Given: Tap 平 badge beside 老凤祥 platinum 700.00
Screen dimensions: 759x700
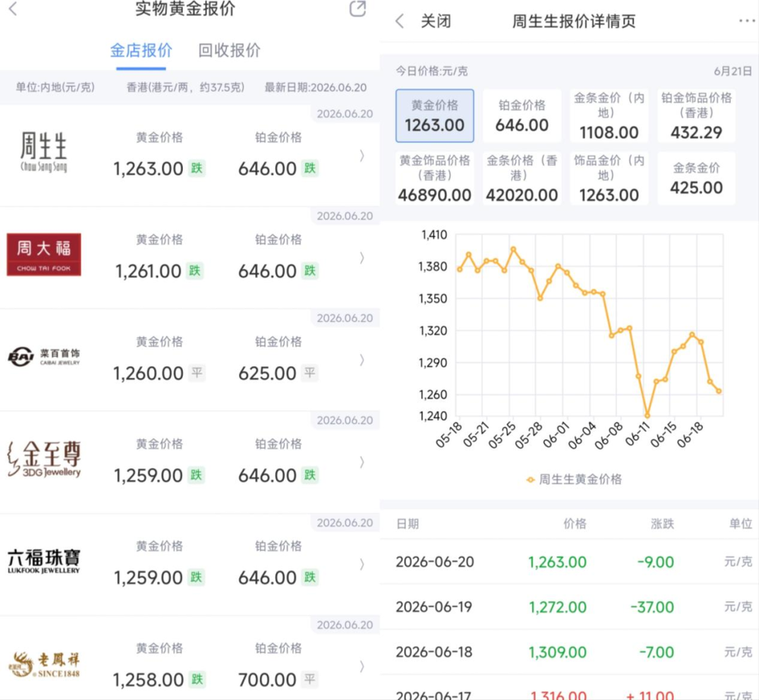Looking at the screenshot, I should tap(310, 680).
